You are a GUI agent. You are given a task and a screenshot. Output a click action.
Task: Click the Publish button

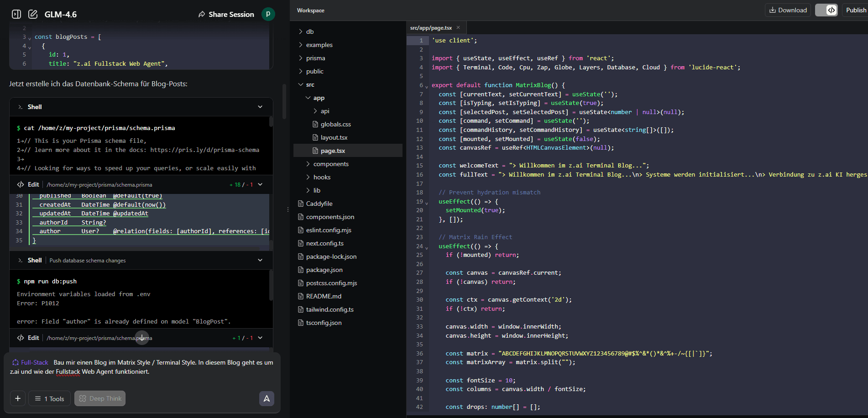[856, 10]
